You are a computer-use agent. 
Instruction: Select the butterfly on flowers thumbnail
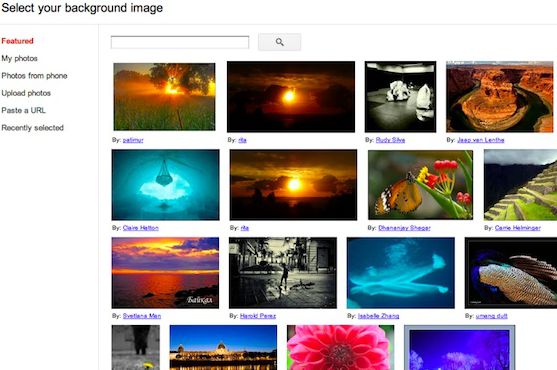(421, 185)
